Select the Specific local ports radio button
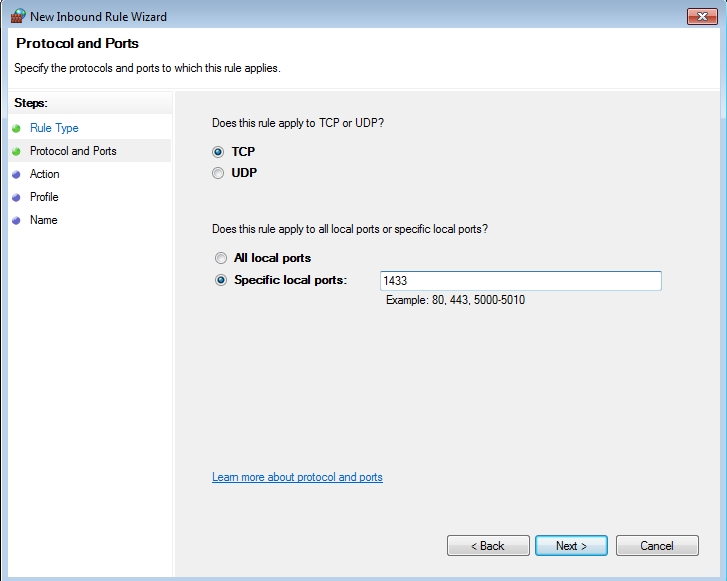Screen dimensions: 727x581 point(220,280)
